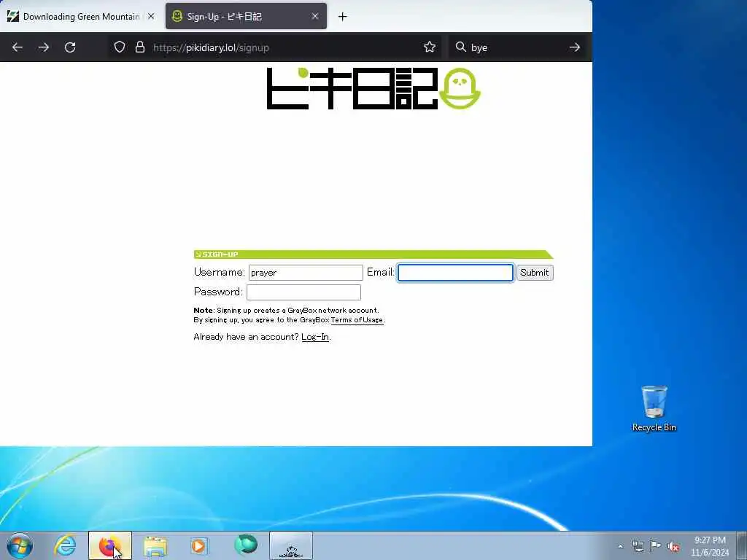Show site security padlock info
This screenshot has width=747, height=560.
coord(139,47)
